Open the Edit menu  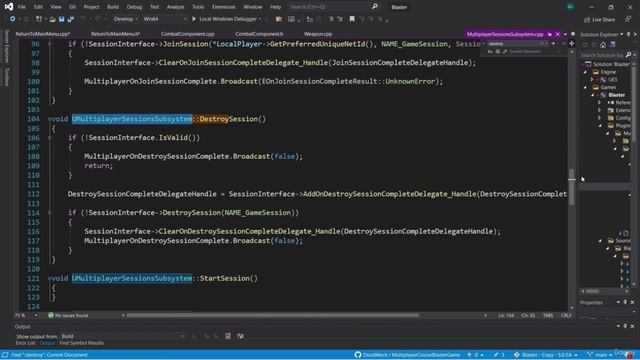coord(38,7)
